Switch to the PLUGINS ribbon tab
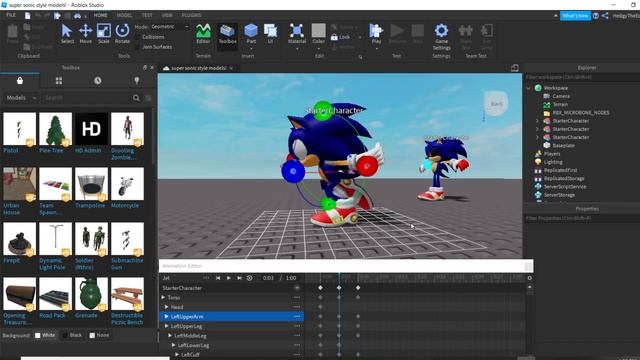Image resolution: width=640 pixels, height=360 pixels. pos(191,15)
